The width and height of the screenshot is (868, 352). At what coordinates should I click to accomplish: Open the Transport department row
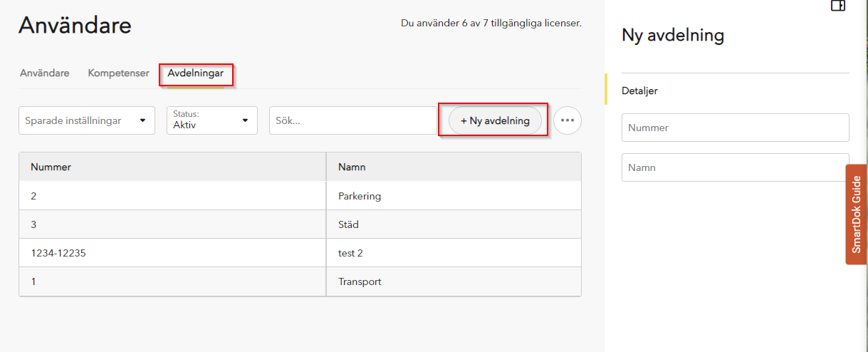click(x=300, y=281)
